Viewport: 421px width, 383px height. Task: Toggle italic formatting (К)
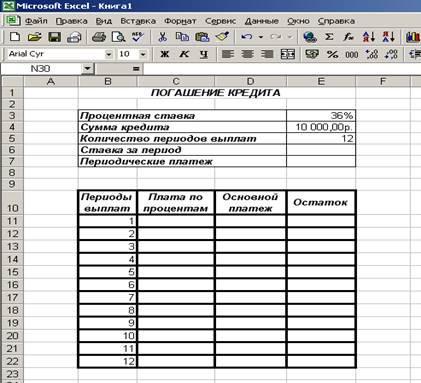tap(184, 54)
